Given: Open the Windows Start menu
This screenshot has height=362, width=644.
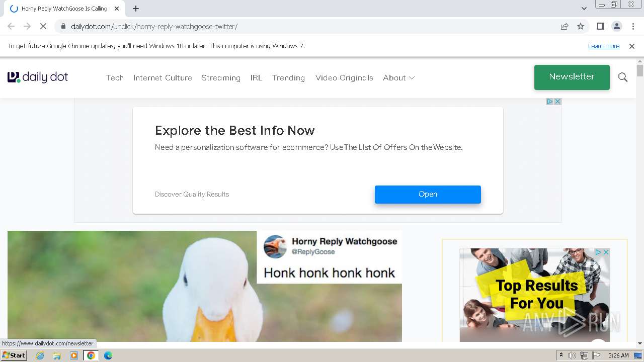Looking at the screenshot, I should tap(14, 355).
